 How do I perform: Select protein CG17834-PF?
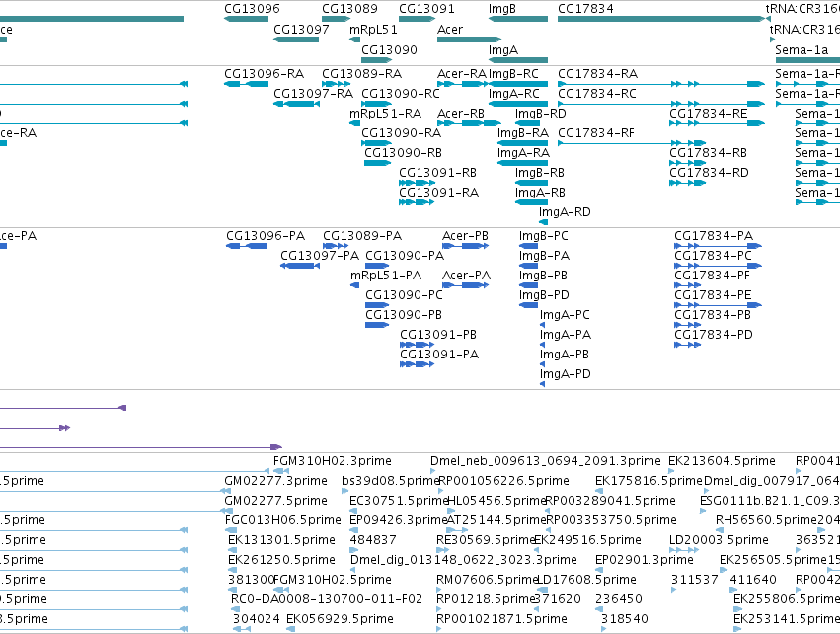pyautogui.click(x=712, y=275)
